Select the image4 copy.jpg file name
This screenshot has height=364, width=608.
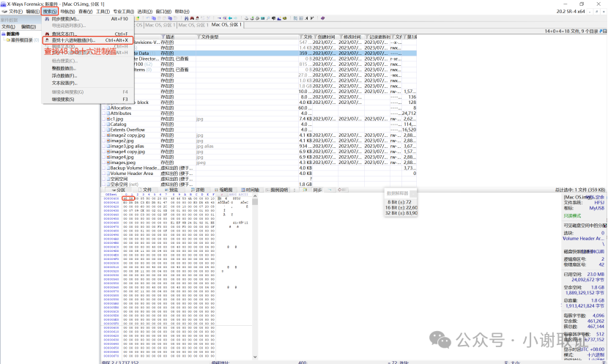127,152
